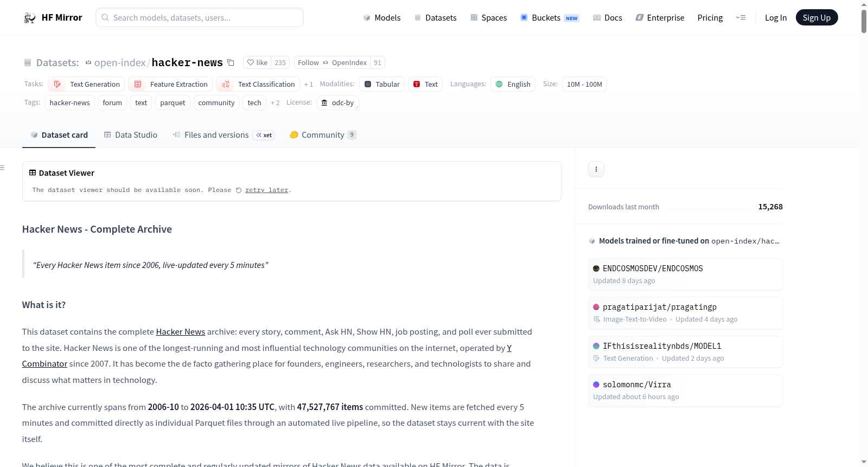Click the Datasets breadcrumb label
Viewport: 868px width, 467px height.
[x=58, y=62]
